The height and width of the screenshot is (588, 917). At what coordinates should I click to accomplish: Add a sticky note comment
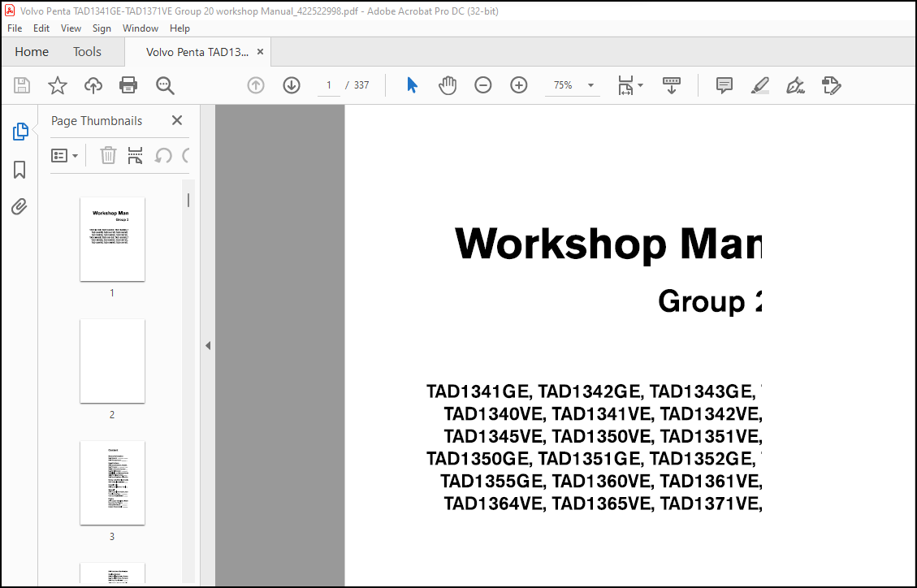click(x=724, y=85)
